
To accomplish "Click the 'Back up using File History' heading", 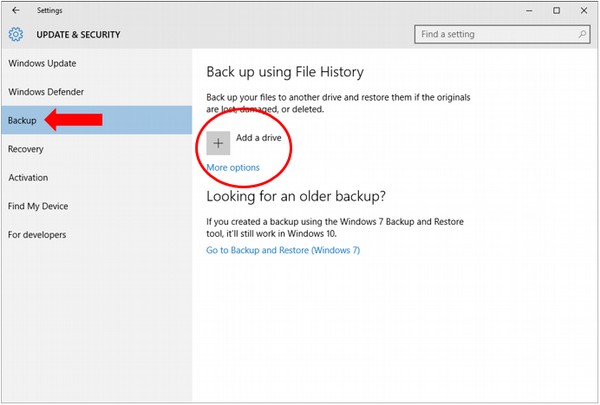I will click(x=284, y=72).
